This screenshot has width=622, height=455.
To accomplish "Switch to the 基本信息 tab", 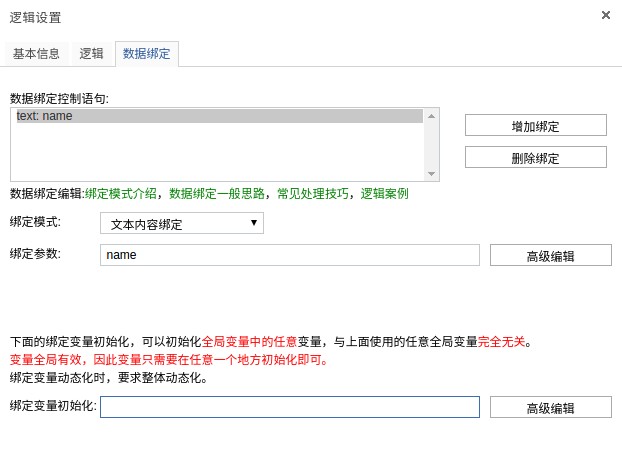I will [x=36, y=54].
